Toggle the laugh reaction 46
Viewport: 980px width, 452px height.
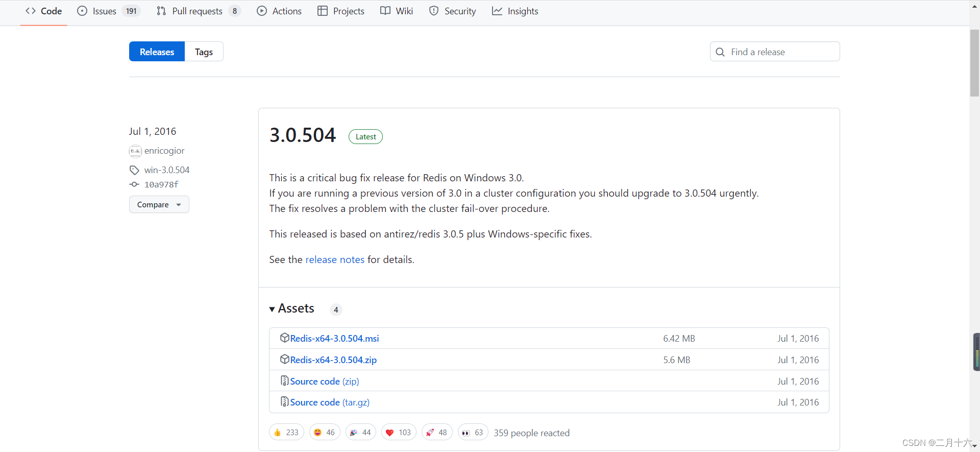(x=325, y=432)
